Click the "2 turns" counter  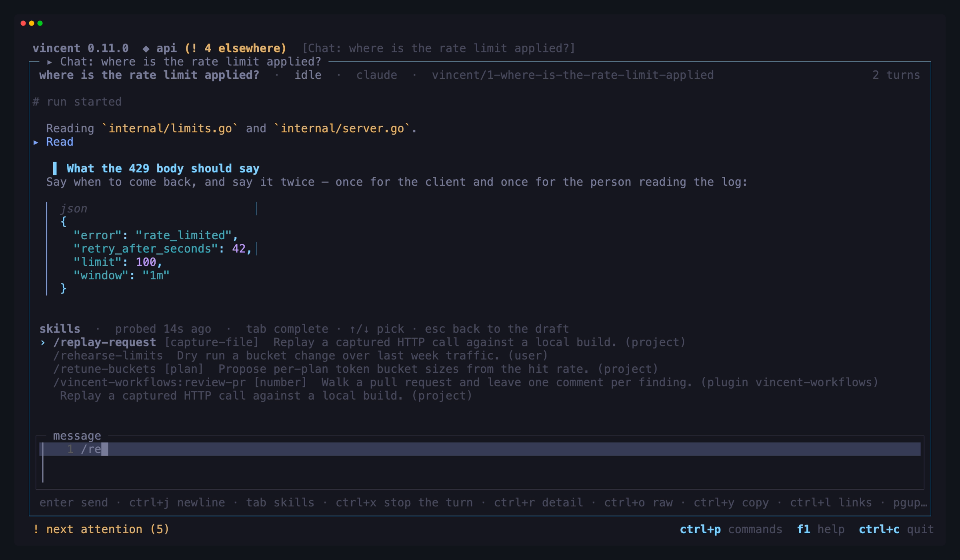896,75
